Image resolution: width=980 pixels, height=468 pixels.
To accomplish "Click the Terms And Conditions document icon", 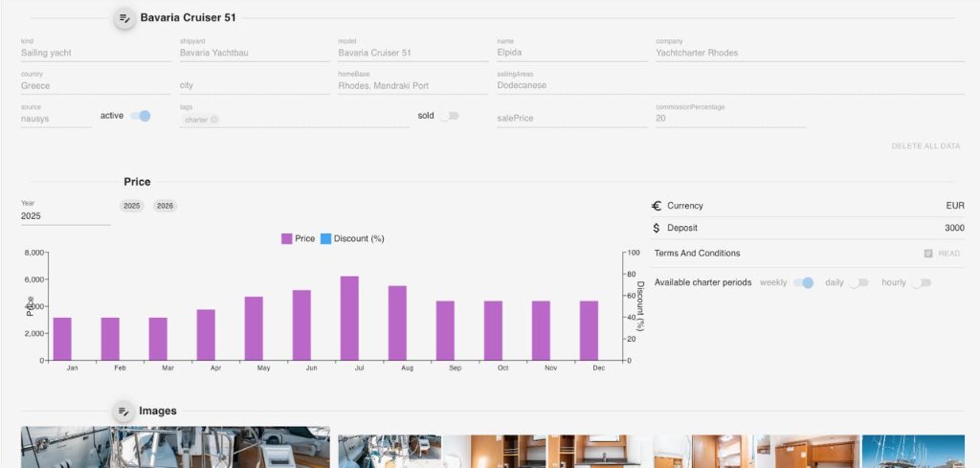I will click(928, 254).
